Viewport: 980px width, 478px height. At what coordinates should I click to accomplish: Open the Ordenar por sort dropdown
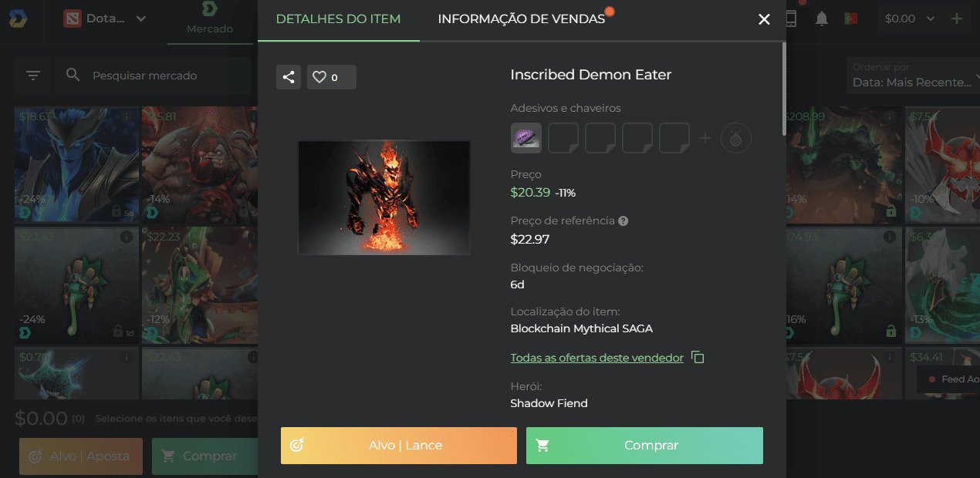[x=911, y=76]
